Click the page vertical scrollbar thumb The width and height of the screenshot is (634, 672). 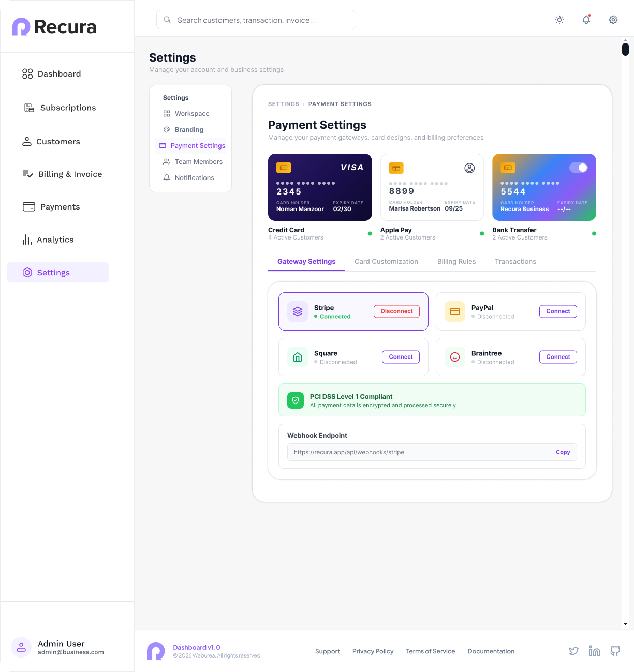[x=625, y=50]
